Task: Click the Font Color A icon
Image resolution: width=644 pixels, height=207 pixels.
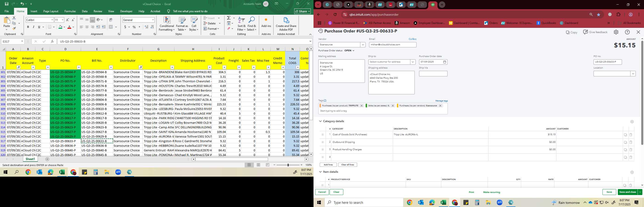Action: click(x=70, y=27)
